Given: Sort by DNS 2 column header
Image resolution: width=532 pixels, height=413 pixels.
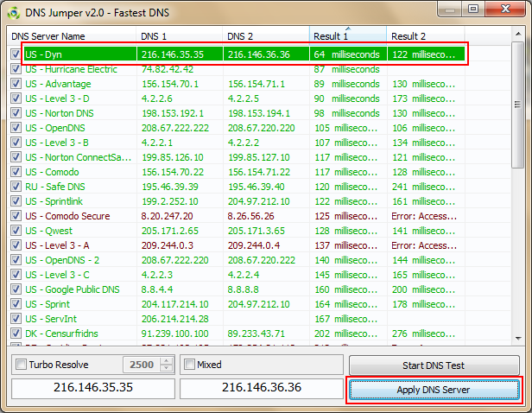Looking at the screenshot, I should tap(266, 36).
